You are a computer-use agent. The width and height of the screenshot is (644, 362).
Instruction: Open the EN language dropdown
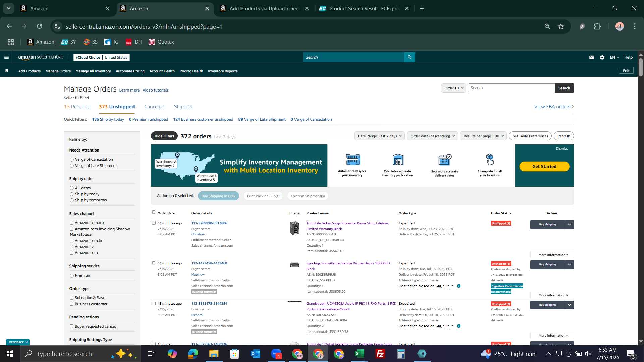coord(614,57)
